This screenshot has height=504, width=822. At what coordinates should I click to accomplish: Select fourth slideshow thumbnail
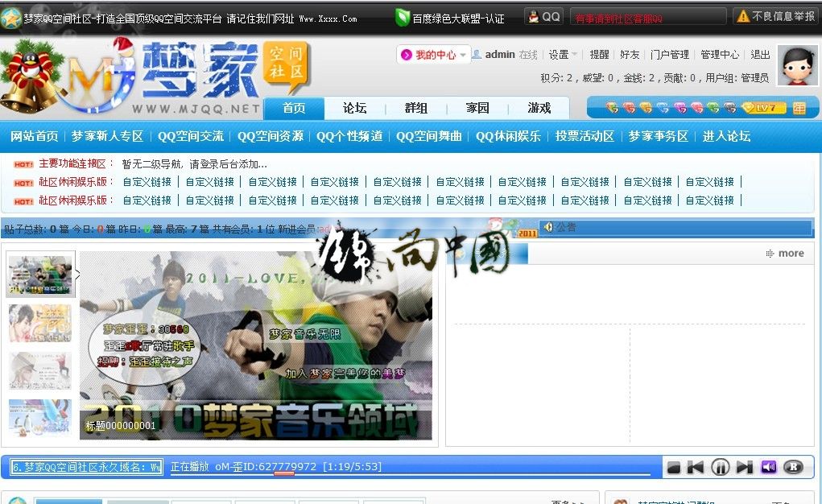coord(40,418)
